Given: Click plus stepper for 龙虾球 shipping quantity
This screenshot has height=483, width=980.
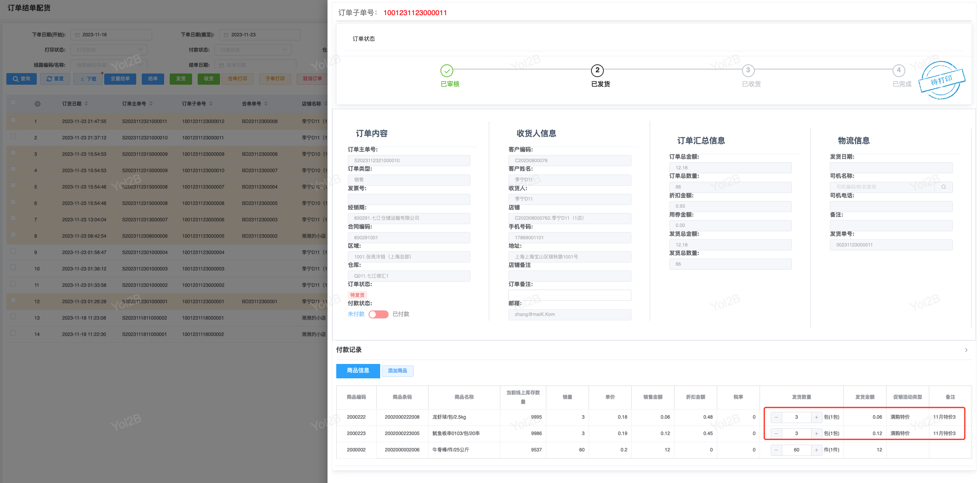Looking at the screenshot, I should coord(817,417).
